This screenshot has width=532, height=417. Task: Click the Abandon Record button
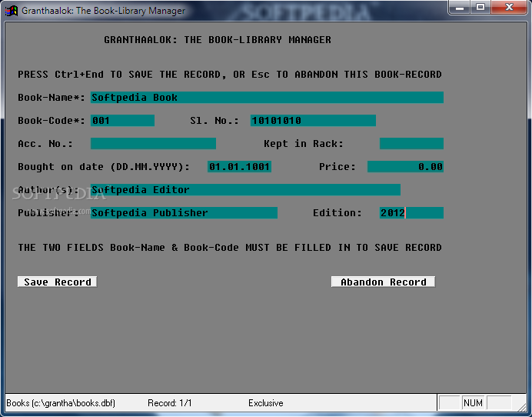point(383,282)
